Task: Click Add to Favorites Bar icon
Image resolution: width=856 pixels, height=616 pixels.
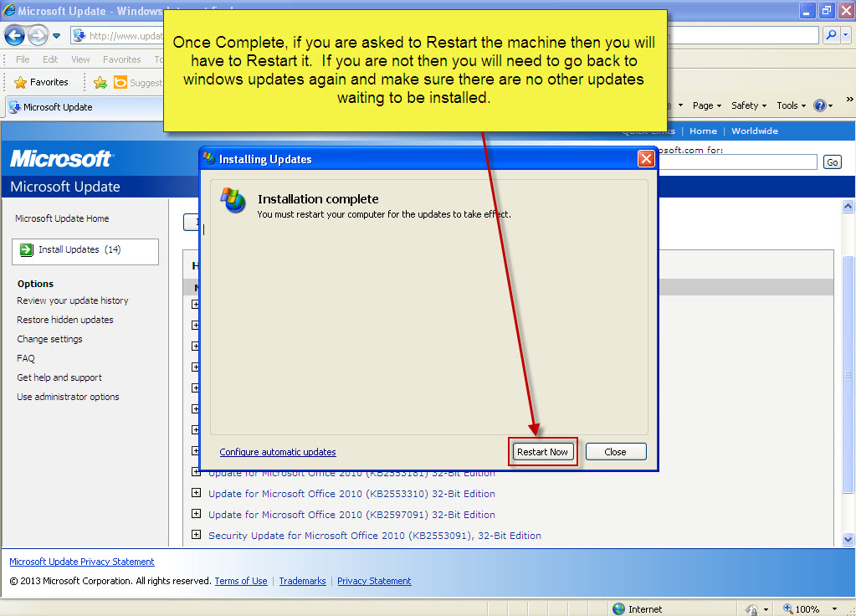Action: 100,83
